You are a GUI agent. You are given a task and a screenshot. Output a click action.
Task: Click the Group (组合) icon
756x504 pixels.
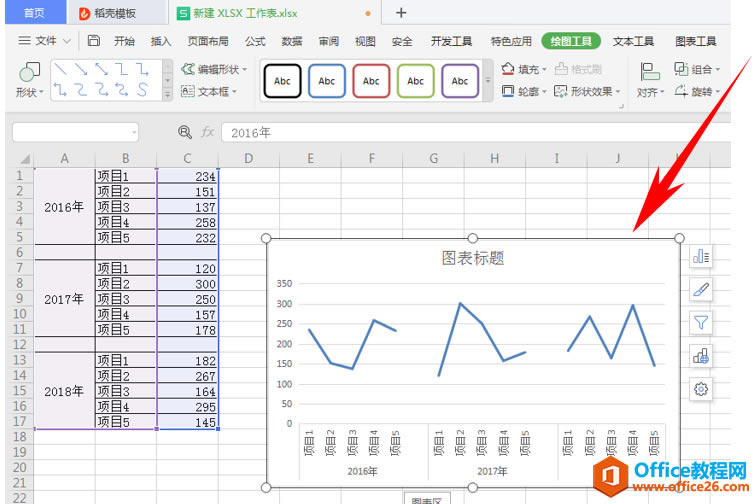pos(681,69)
